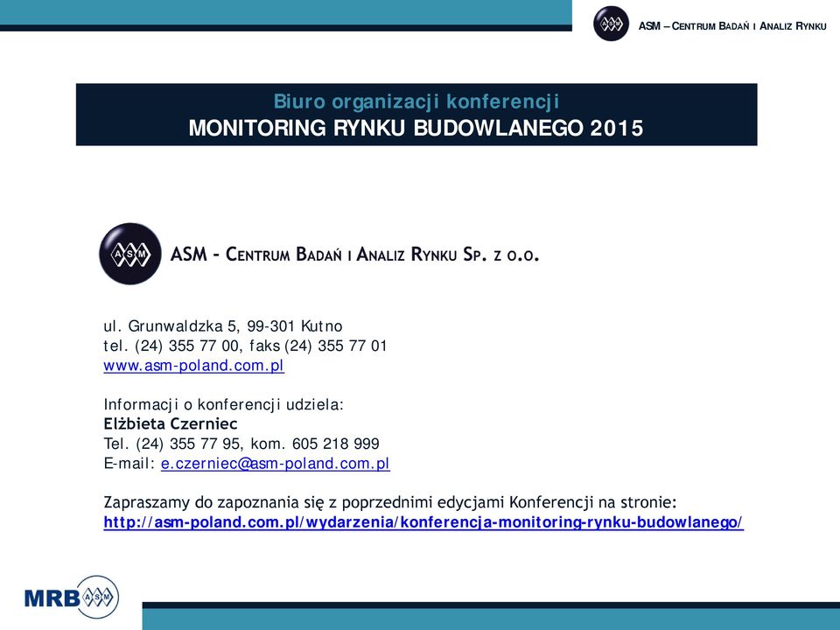The width and height of the screenshot is (840, 630).
Task: Click the 'ASM – Centrum Badań i Analiz Rynku' header text
Action: [x=732, y=25]
